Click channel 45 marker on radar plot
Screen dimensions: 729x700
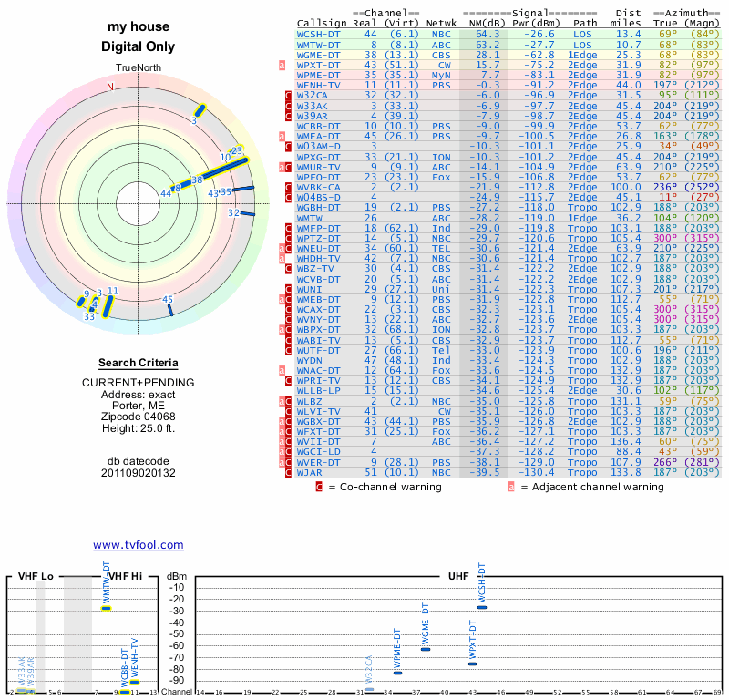(x=170, y=311)
